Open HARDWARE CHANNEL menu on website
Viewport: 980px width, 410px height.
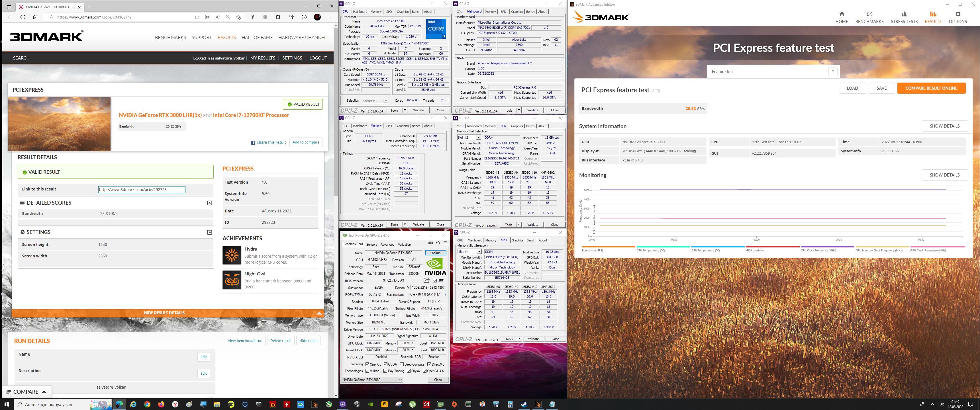pyautogui.click(x=303, y=37)
